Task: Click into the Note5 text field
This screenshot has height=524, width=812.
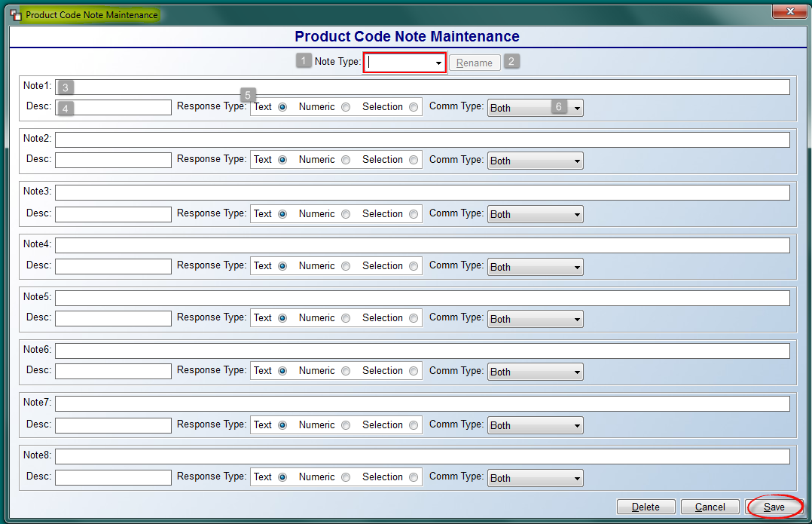Action: click(x=423, y=298)
